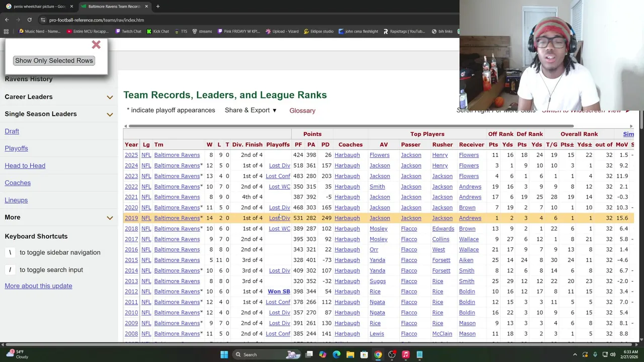Open Edwards rusher link in 2018 row

coord(443,229)
